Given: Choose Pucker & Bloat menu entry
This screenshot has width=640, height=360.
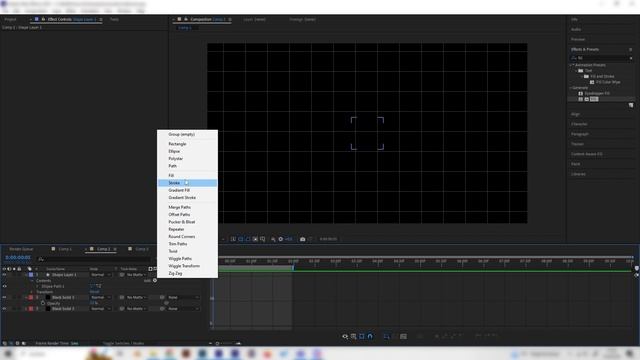Looking at the screenshot, I should coord(187,222).
